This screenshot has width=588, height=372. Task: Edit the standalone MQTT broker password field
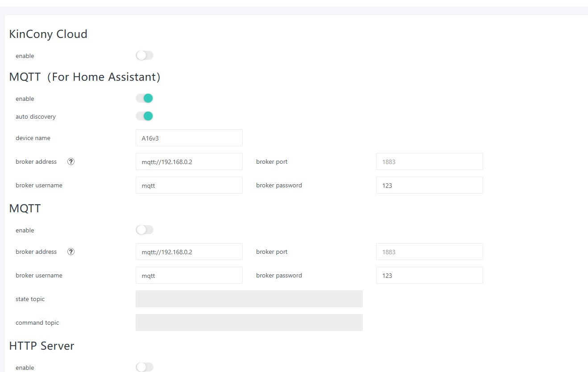point(430,275)
